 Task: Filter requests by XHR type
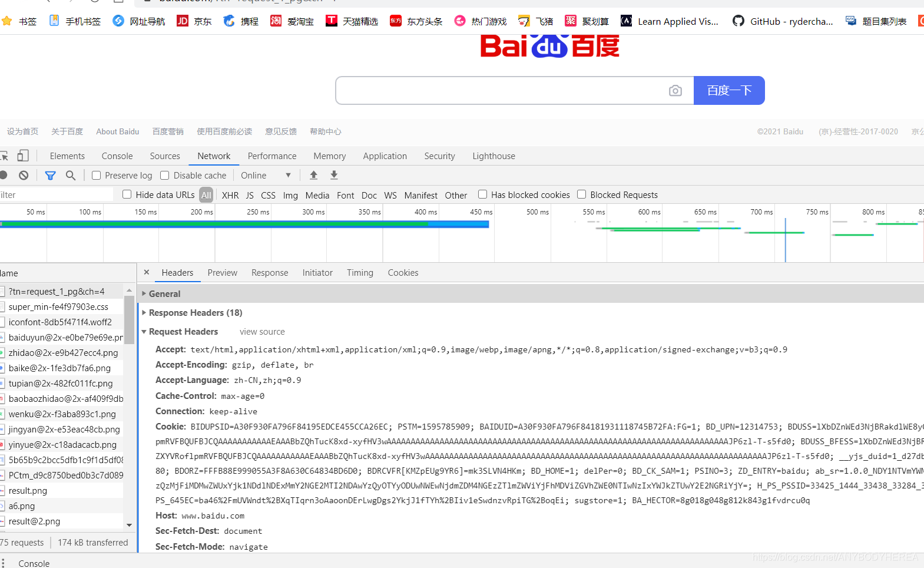pyautogui.click(x=230, y=195)
